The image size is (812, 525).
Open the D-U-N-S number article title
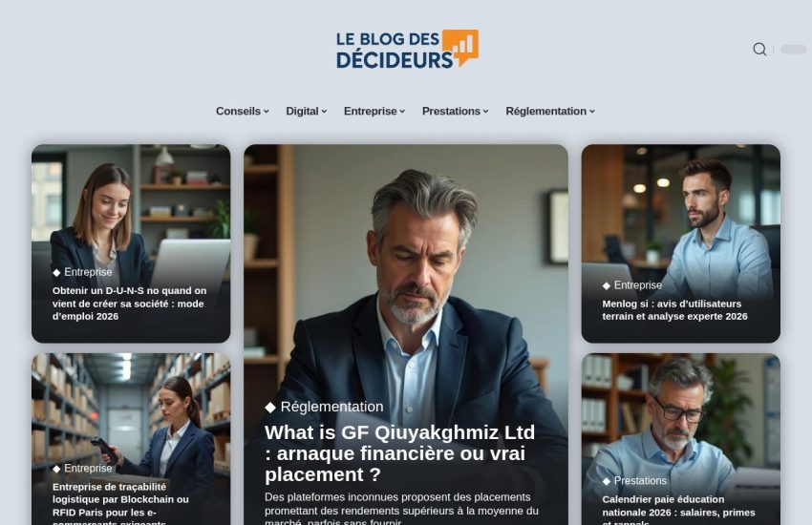[x=130, y=304]
